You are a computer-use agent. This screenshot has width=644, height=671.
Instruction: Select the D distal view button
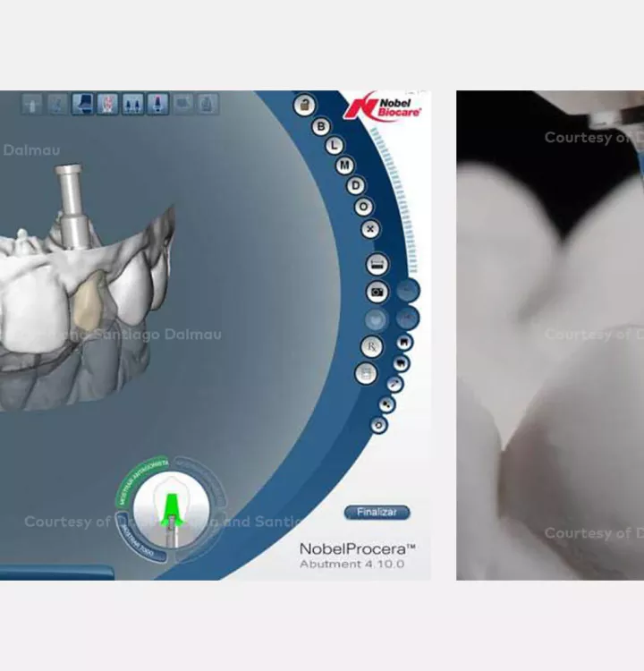(356, 186)
